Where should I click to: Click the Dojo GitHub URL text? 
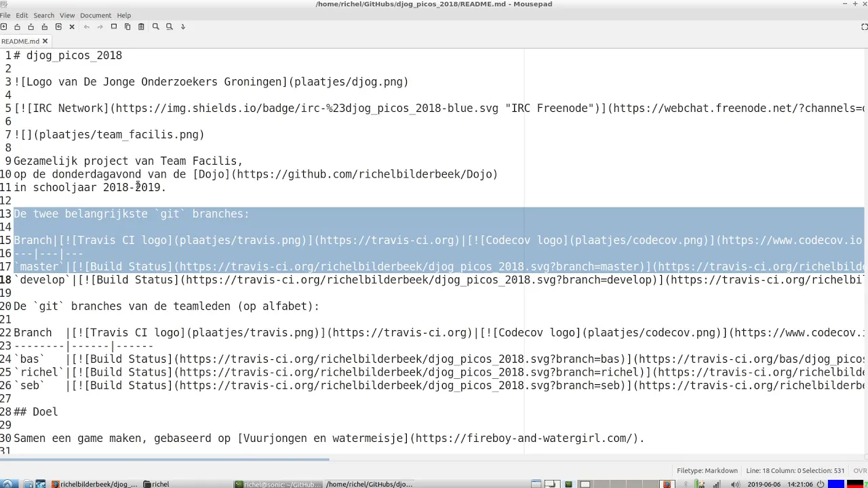364,174
